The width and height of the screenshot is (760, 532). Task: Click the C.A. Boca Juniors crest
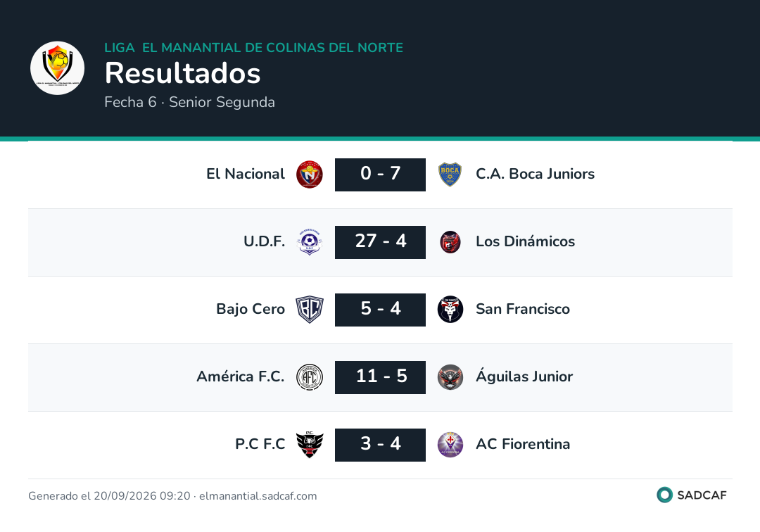pos(450,175)
